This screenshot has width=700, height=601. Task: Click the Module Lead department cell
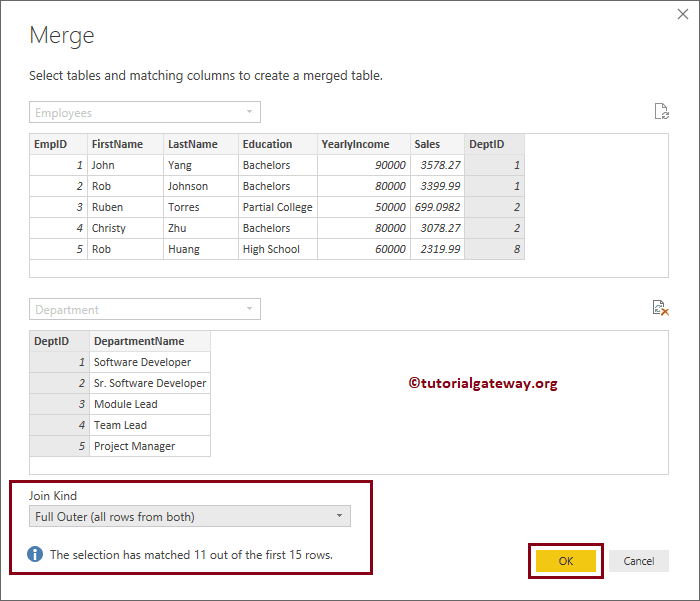150,404
